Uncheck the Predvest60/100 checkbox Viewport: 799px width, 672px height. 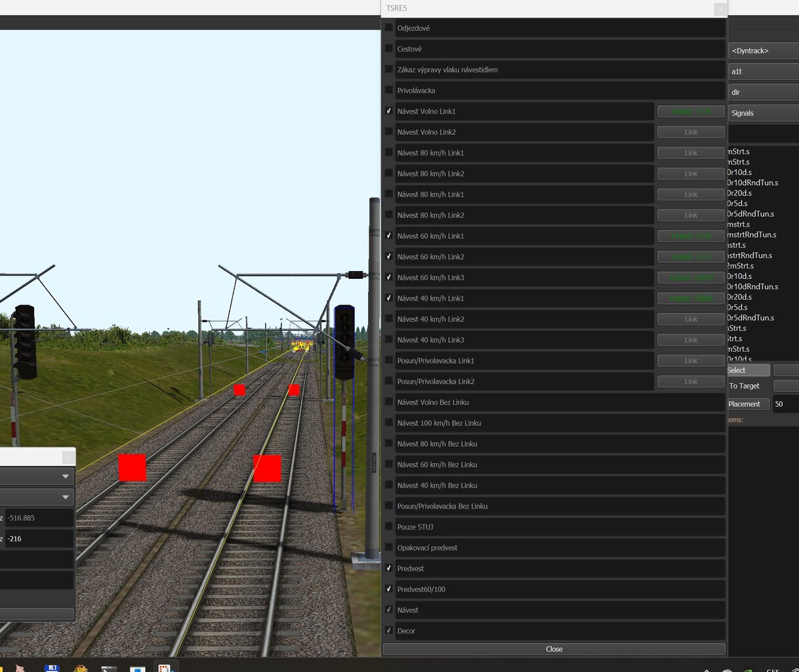[389, 589]
